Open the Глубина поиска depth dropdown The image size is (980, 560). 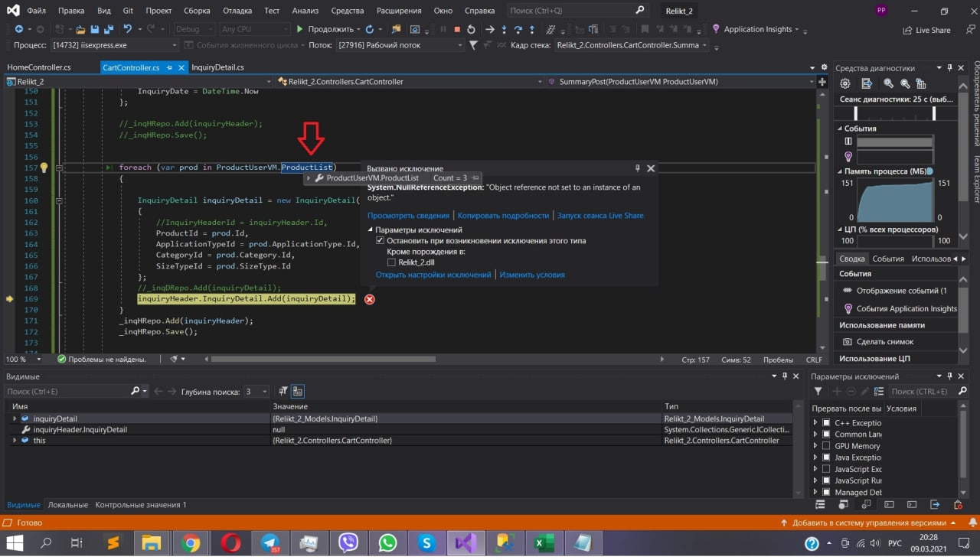[x=256, y=392]
